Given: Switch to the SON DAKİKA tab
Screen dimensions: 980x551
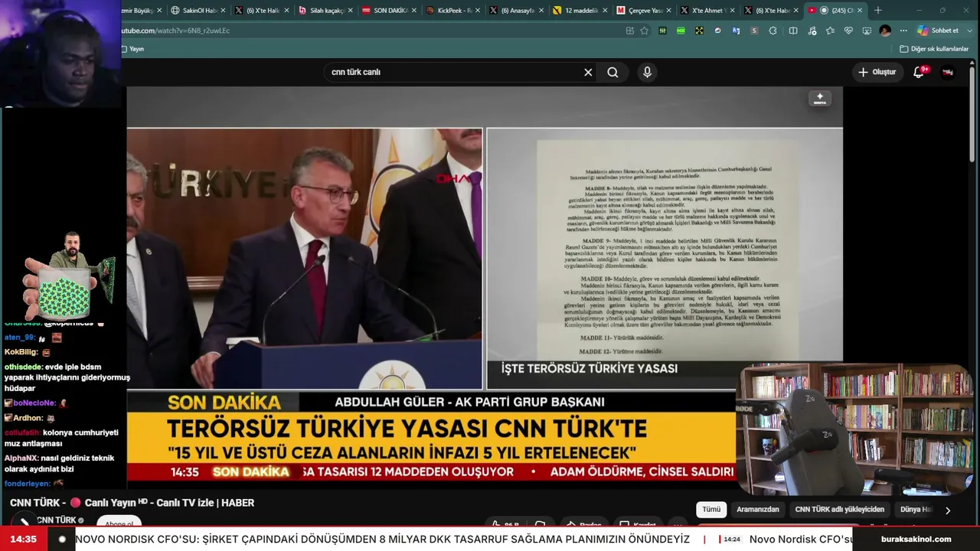Looking at the screenshot, I should tap(390, 11).
